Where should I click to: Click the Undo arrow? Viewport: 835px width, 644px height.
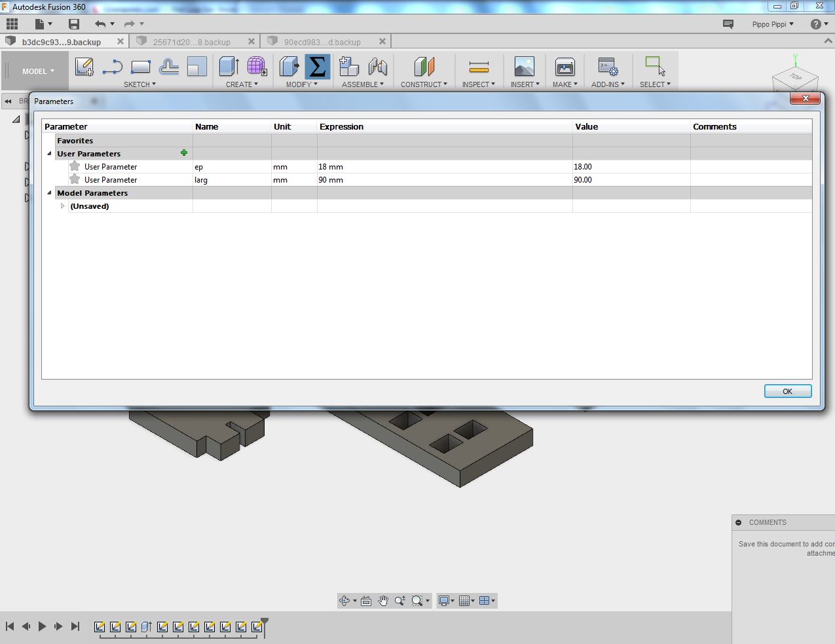(100, 24)
